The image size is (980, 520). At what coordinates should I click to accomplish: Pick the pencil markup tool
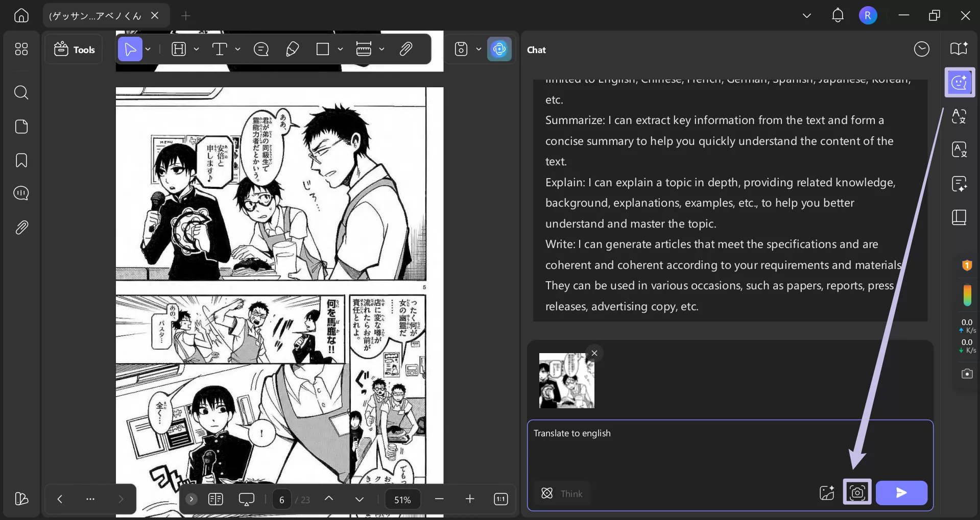pos(292,48)
